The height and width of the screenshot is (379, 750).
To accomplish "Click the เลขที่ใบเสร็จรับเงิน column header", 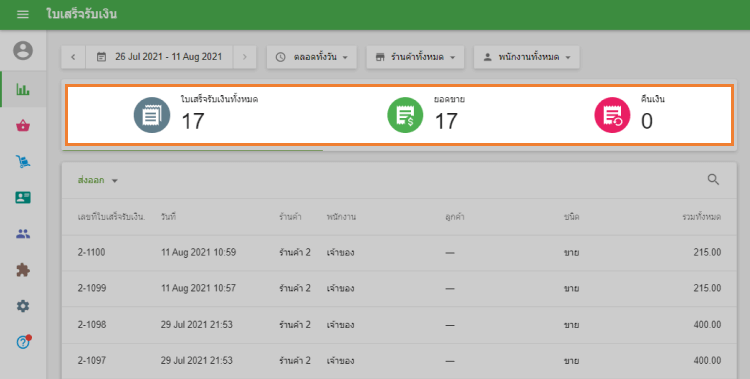I will (x=111, y=217).
